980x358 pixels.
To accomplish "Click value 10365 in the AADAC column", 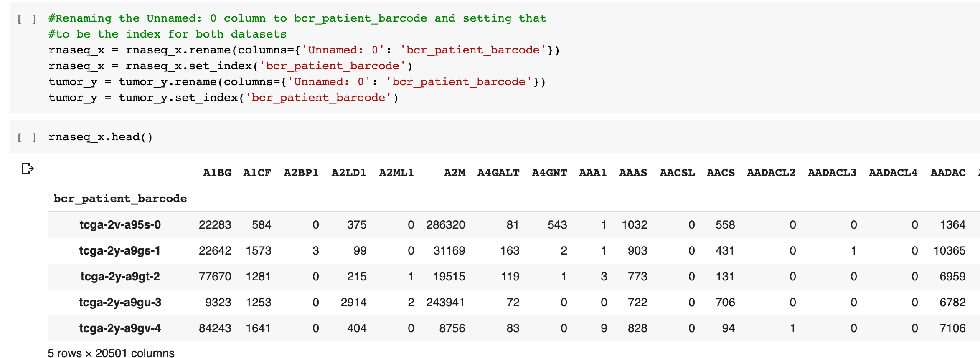I will click(x=950, y=251).
